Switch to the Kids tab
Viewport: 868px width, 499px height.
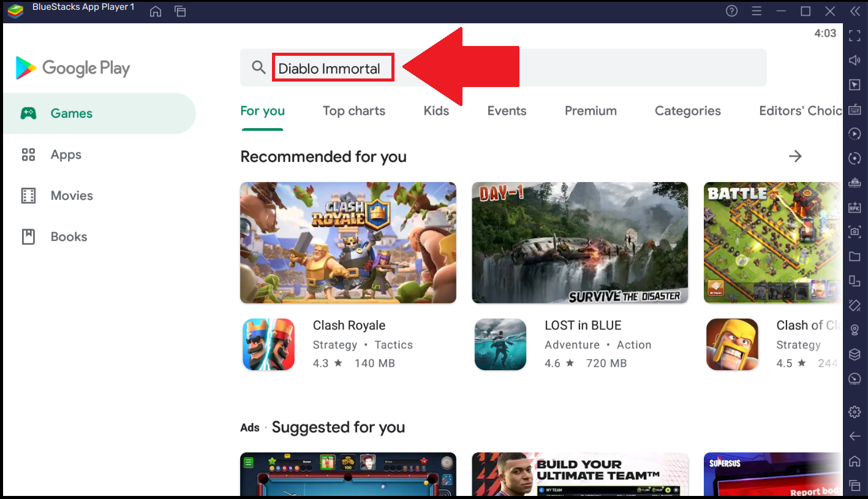pyautogui.click(x=436, y=111)
